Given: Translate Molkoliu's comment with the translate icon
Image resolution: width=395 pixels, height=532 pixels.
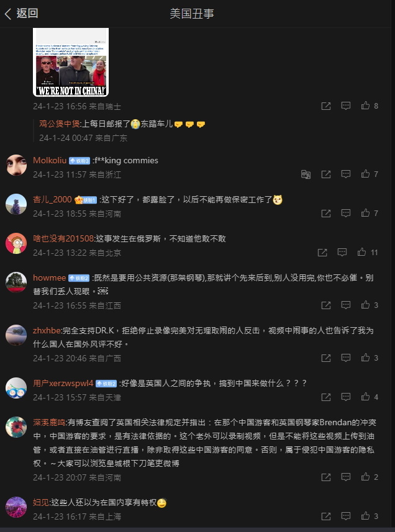Looking at the screenshot, I should 306,174.
